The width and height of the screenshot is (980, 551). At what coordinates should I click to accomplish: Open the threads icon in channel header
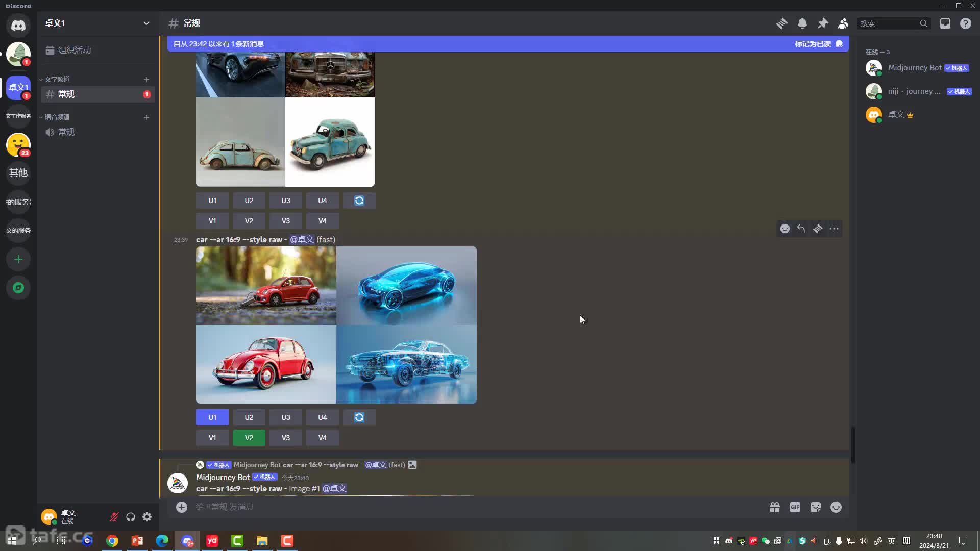(x=781, y=23)
